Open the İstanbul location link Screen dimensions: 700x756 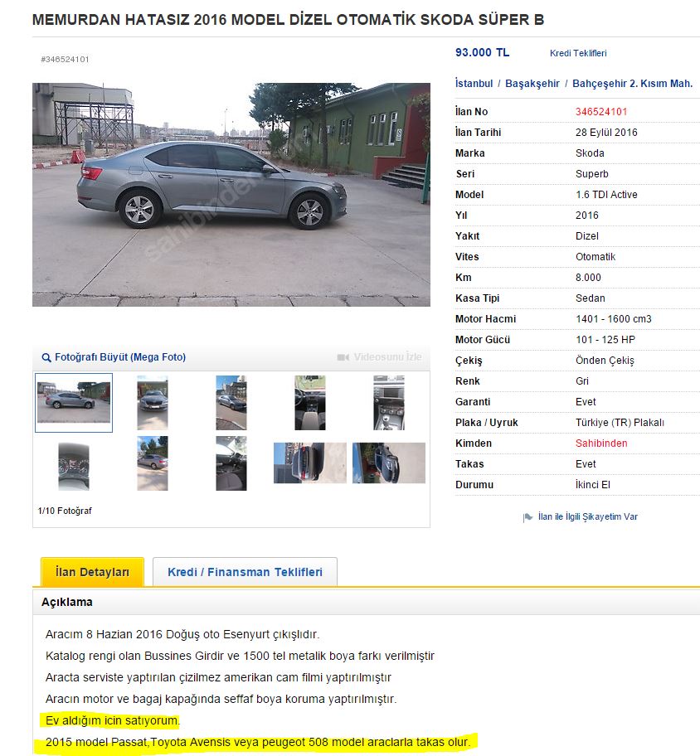474,84
